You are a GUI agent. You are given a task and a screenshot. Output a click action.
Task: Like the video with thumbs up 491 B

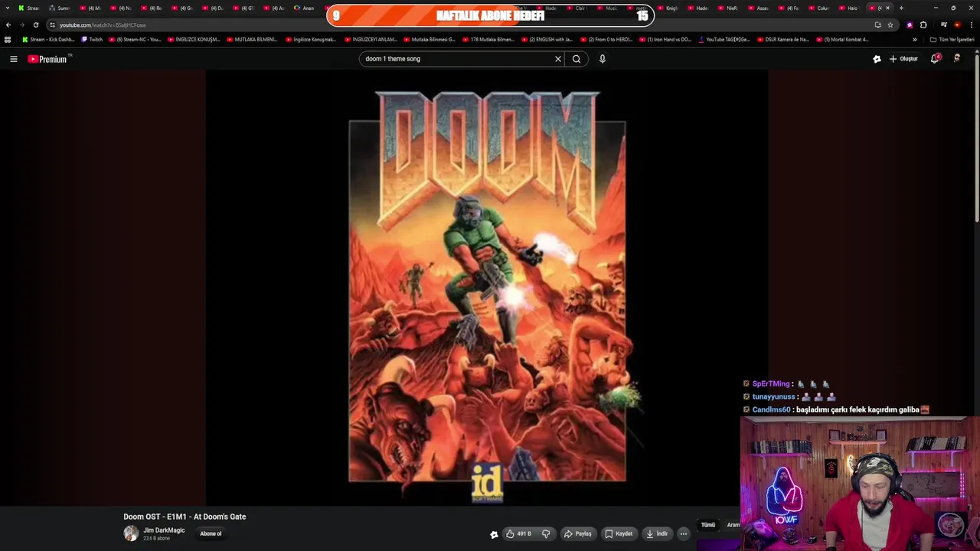pyautogui.click(x=518, y=534)
